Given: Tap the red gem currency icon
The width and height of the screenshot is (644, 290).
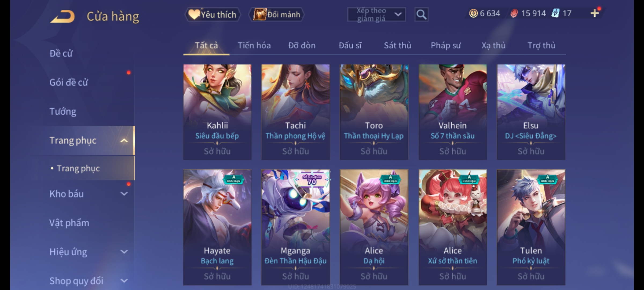Looking at the screenshot, I should click(x=514, y=13).
